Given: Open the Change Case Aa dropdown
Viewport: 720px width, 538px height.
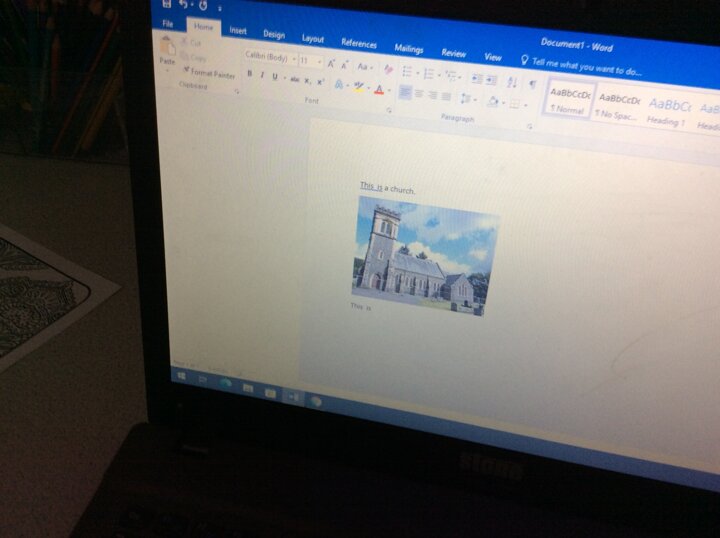Looking at the screenshot, I should pyautogui.click(x=364, y=67).
